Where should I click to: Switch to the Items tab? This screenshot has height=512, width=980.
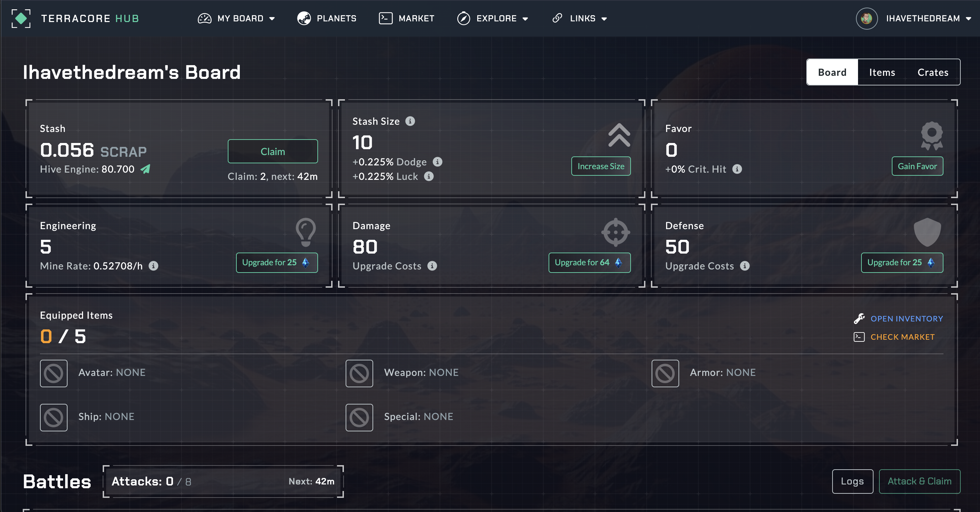[881, 72]
